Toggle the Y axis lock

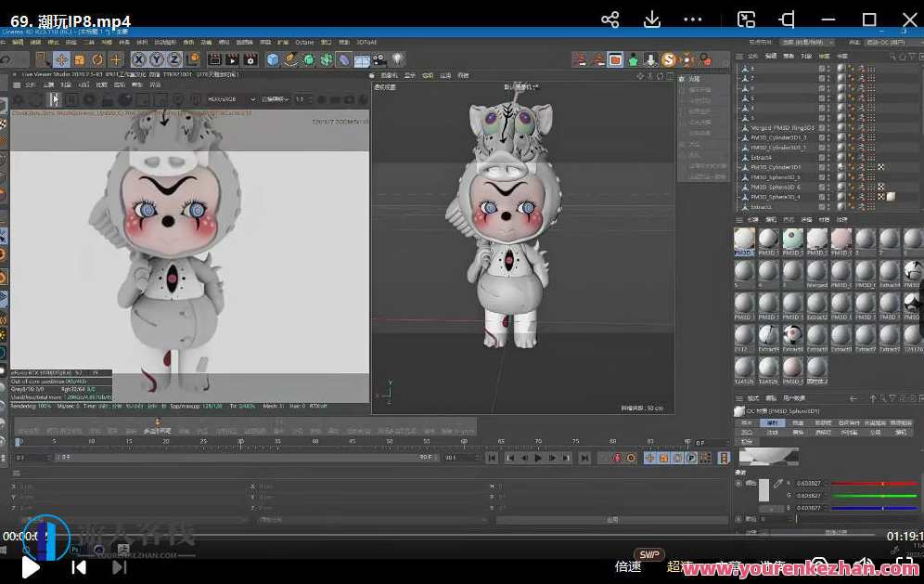155,59
